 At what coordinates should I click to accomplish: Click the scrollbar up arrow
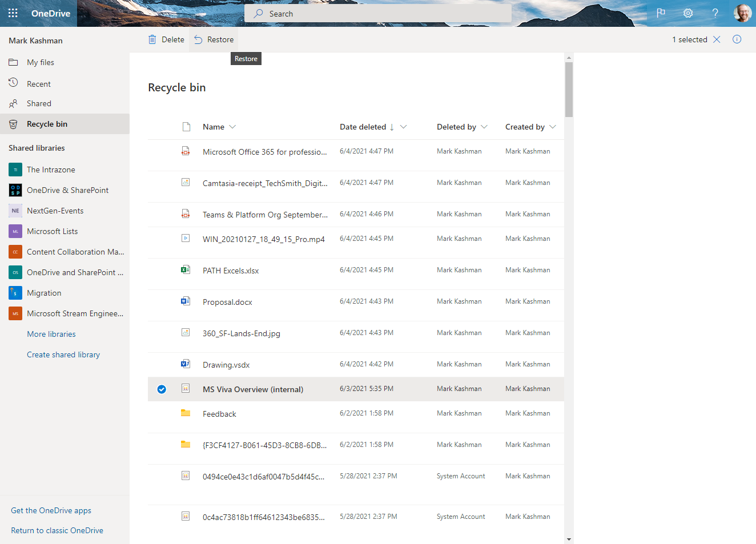pyautogui.click(x=569, y=57)
